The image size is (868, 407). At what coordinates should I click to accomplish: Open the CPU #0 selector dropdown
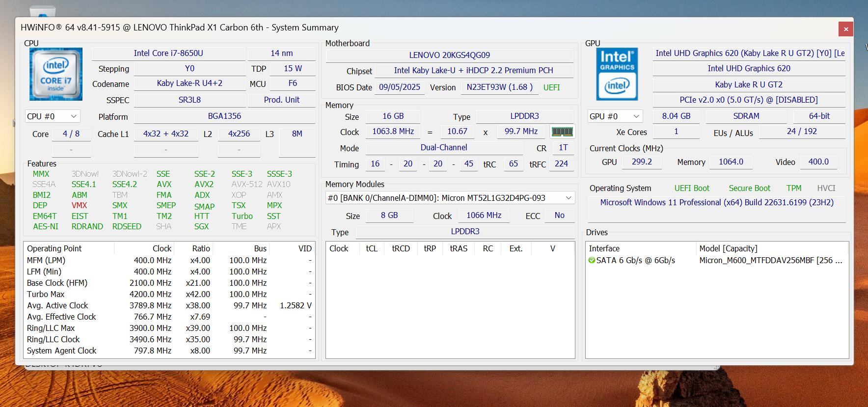click(x=53, y=116)
